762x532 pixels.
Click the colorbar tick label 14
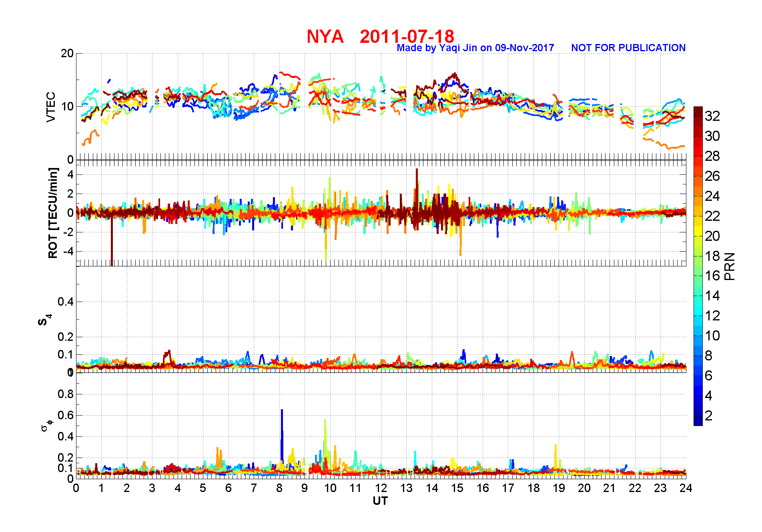(x=712, y=296)
